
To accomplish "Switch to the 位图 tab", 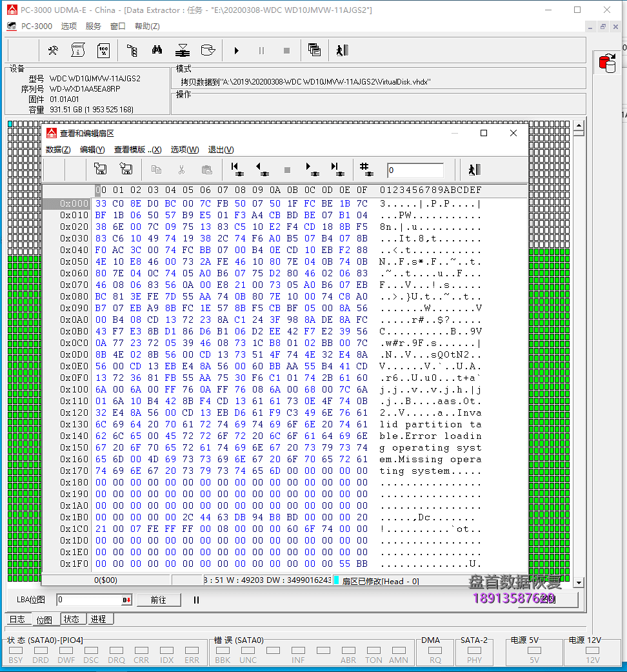I will click(x=45, y=620).
